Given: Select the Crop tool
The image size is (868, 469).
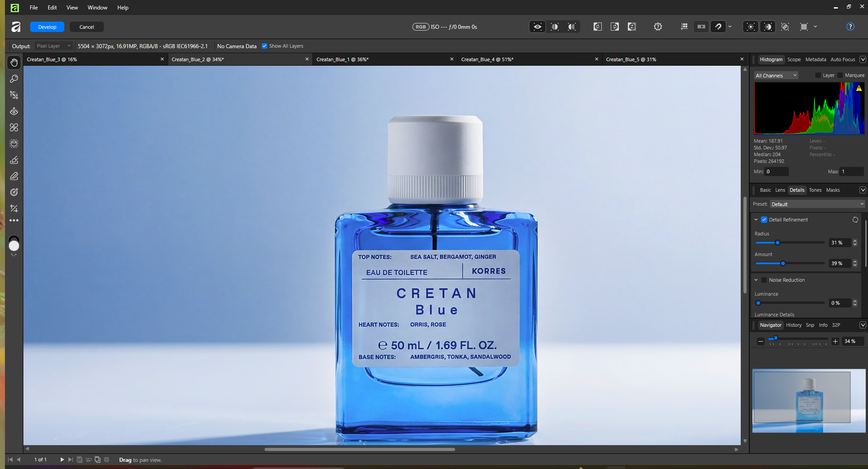Looking at the screenshot, I should [14, 208].
